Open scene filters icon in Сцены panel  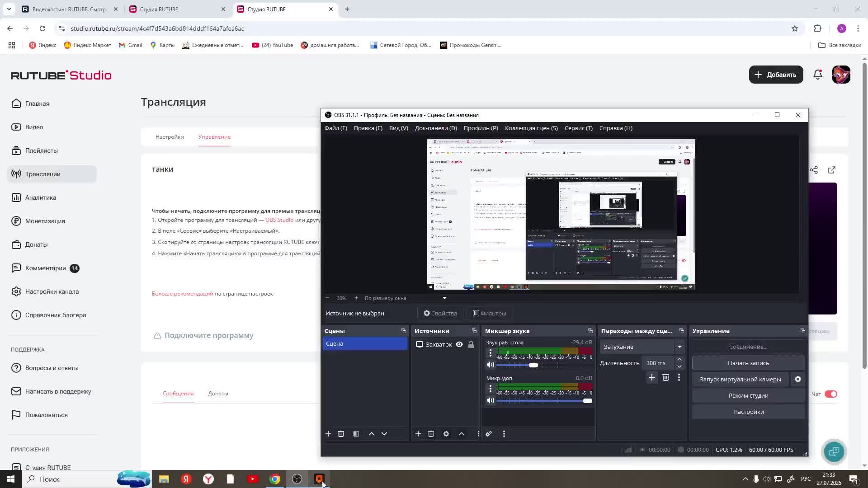[x=356, y=434]
